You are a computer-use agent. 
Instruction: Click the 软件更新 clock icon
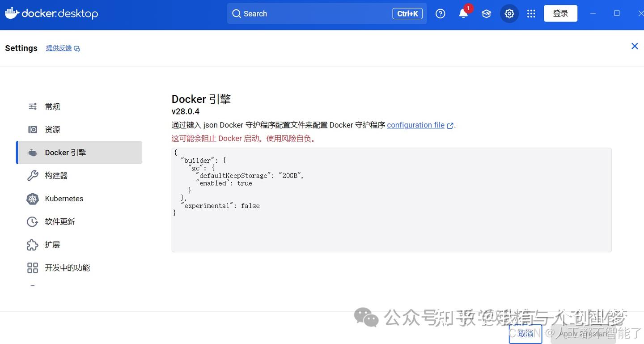point(32,221)
